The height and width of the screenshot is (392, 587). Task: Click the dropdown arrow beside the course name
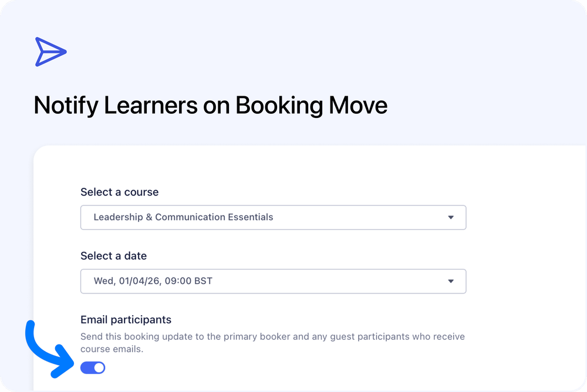pos(452,217)
